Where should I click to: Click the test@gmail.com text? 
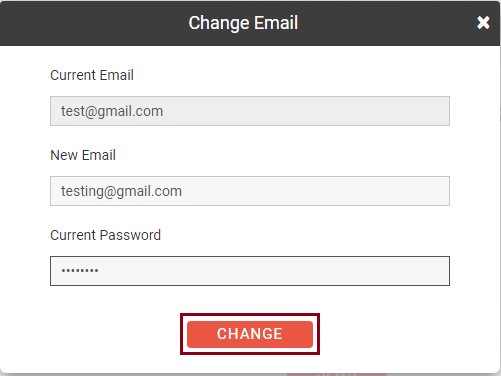point(112,112)
